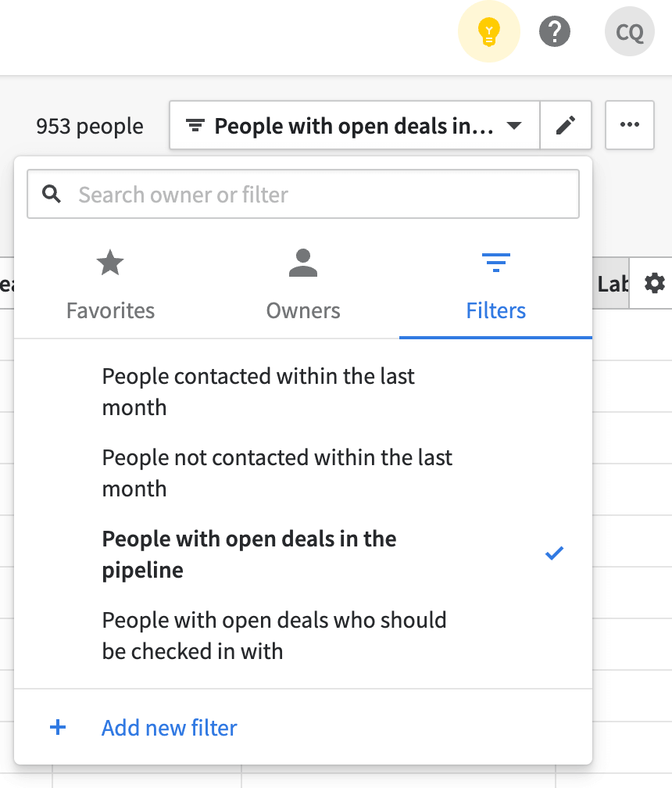Click the person Owners icon

coord(303,263)
